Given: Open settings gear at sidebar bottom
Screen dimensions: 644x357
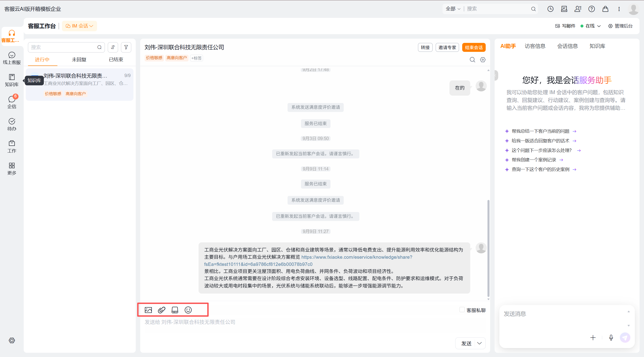Looking at the screenshot, I should pos(12,340).
